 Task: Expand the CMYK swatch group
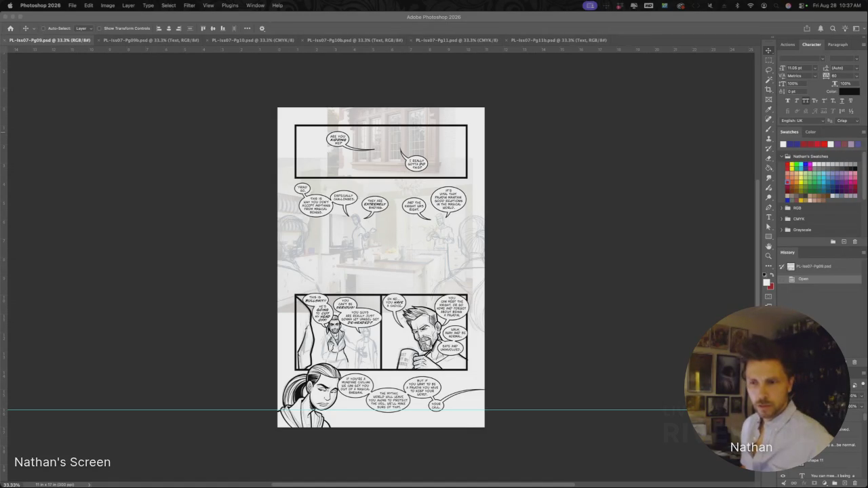pyautogui.click(x=782, y=219)
